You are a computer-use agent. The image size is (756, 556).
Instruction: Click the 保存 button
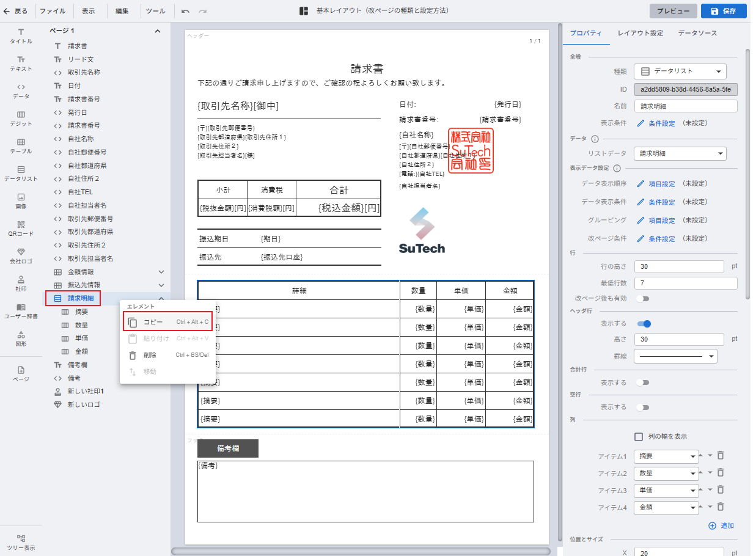[x=724, y=11]
